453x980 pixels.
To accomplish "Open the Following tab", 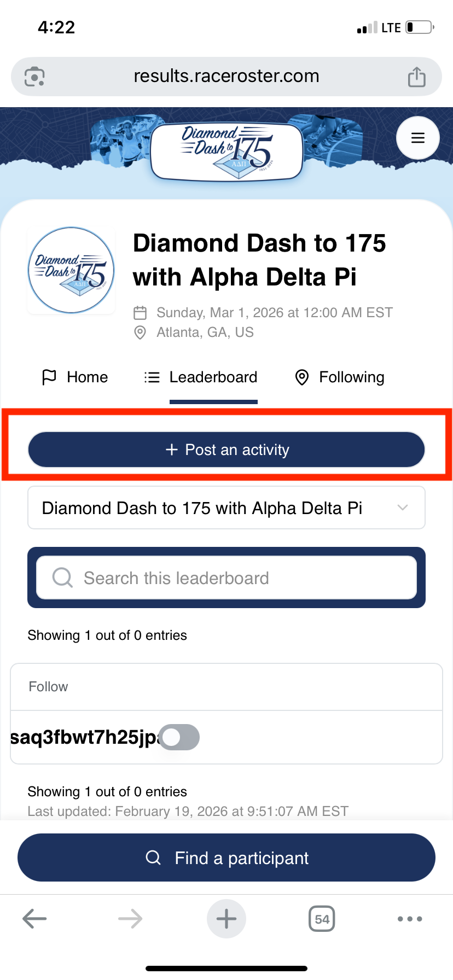I will [x=340, y=377].
